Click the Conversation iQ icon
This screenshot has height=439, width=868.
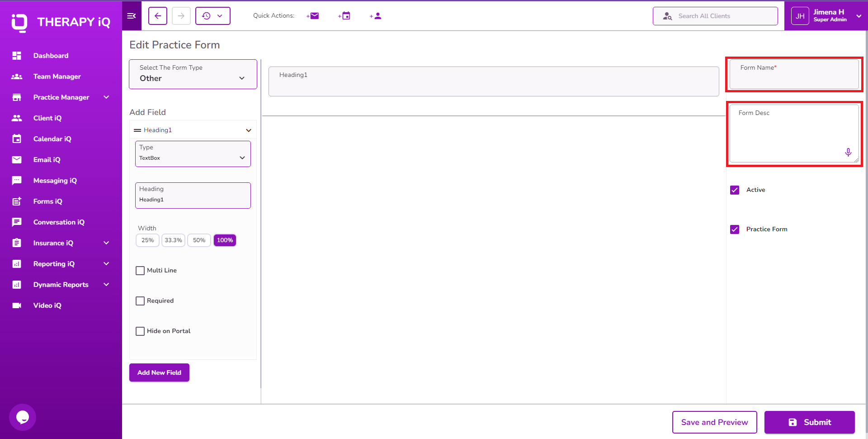point(17,222)
